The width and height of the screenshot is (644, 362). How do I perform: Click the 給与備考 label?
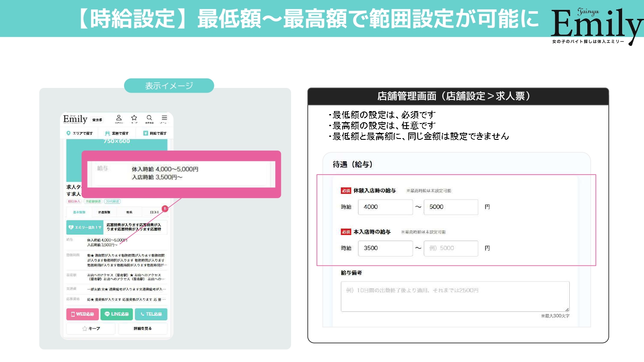tap(352, 273)
